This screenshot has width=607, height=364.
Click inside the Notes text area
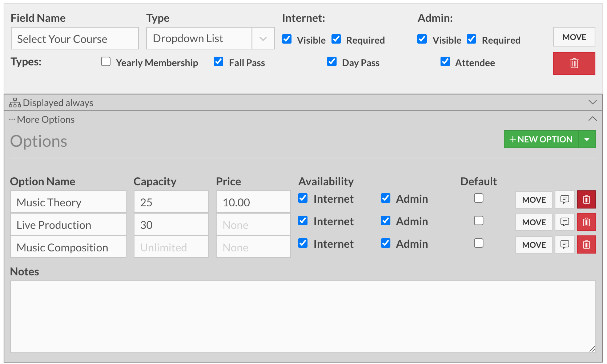click(x=303, y=316)
